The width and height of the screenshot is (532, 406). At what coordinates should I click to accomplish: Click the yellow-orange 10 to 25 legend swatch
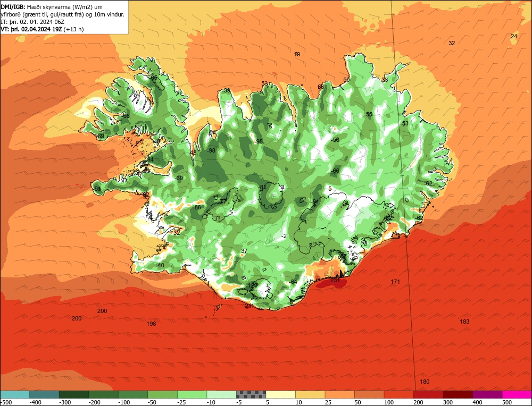click(x=310, y=394)
